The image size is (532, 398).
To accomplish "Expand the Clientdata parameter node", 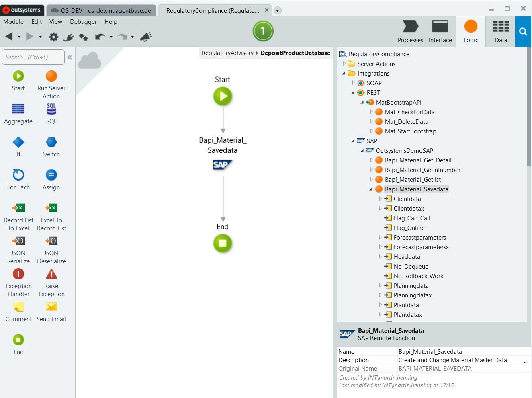I will coord(381,199).
